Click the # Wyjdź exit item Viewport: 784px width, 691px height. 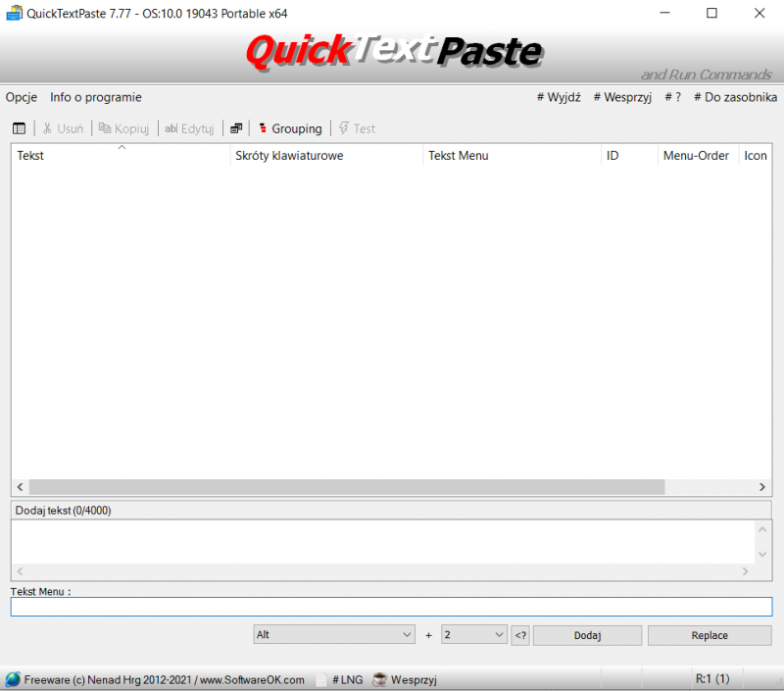[559, 97]
